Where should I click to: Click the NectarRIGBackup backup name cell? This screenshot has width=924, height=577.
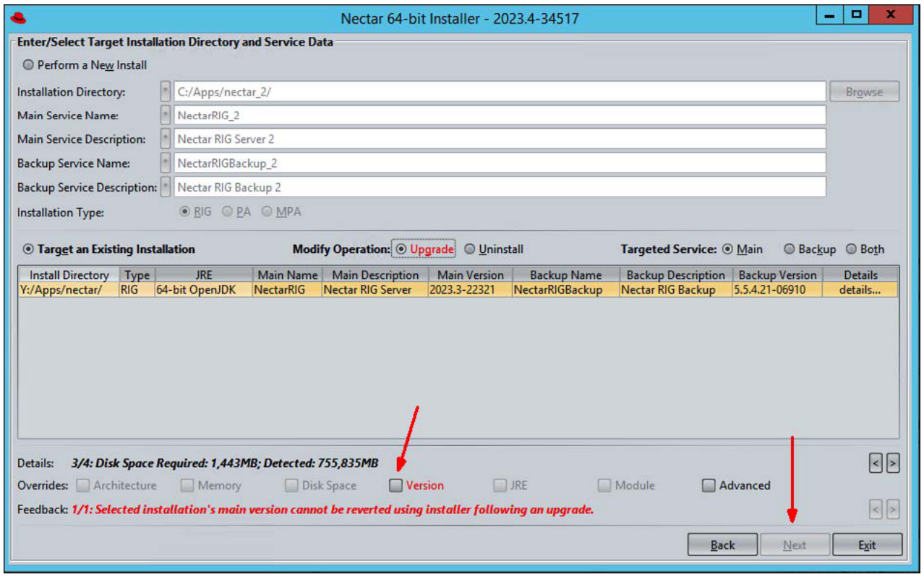566,290
